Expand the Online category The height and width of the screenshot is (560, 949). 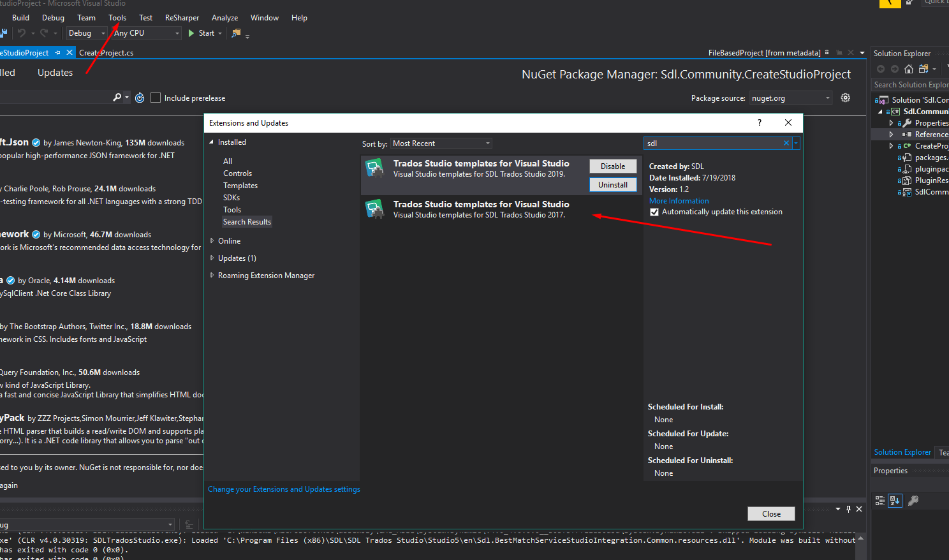(x=212, y=241)
